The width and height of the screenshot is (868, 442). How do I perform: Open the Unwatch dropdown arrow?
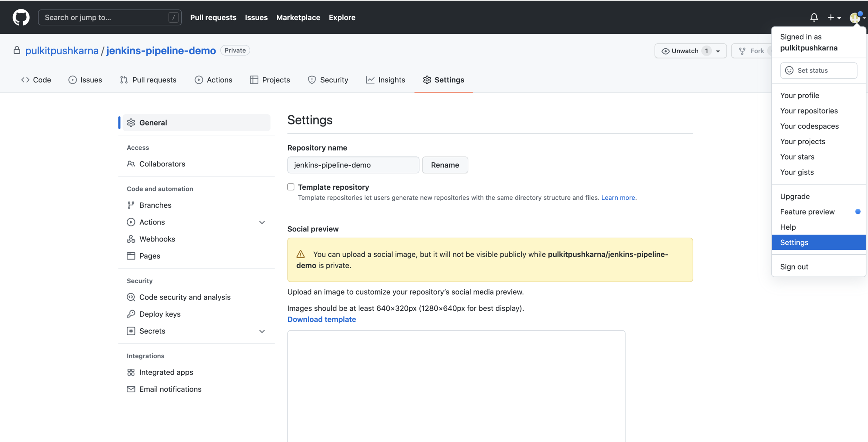click(718, 51)
